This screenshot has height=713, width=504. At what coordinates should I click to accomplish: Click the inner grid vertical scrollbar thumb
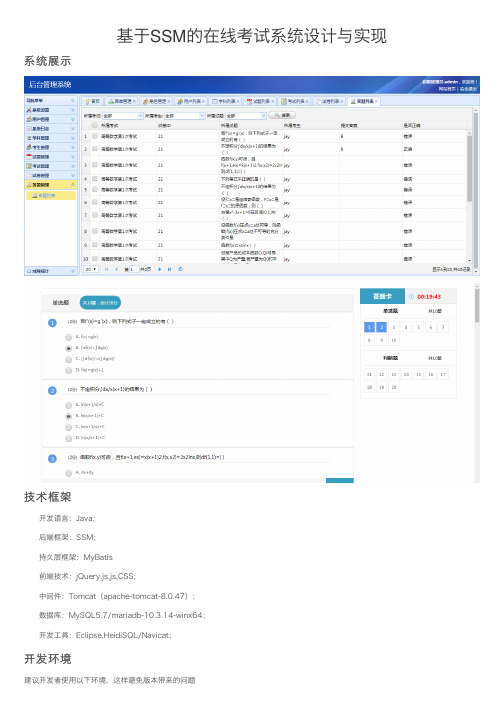pos(469,168)
